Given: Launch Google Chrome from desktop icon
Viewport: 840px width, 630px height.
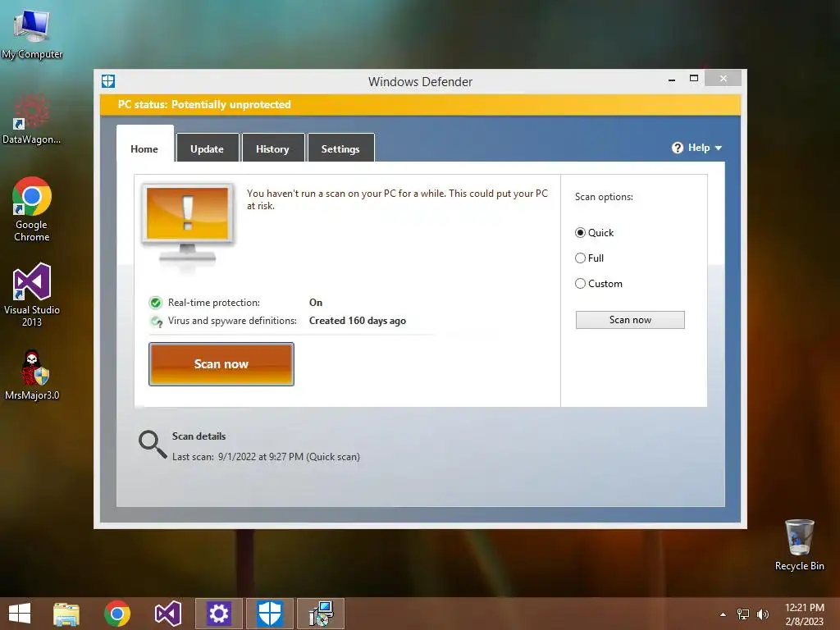Looking at the screenshot, I should tap(32, 209).
